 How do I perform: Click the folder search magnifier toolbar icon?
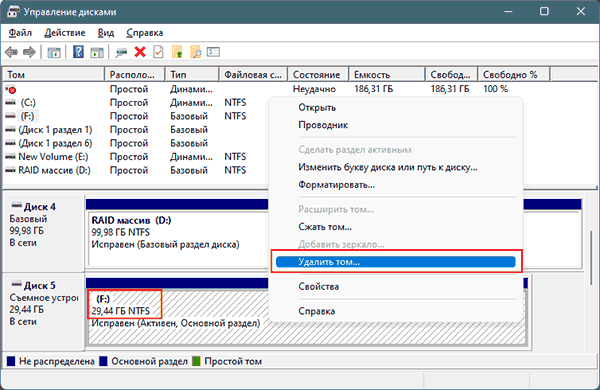pos(195,52)
